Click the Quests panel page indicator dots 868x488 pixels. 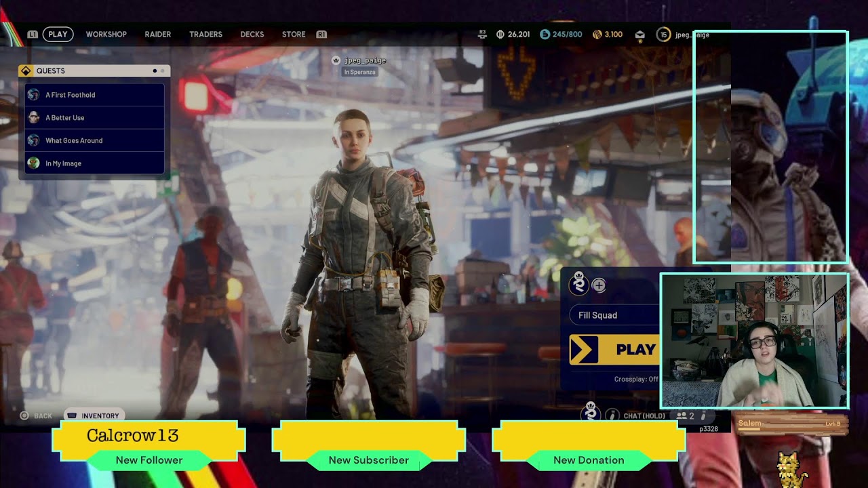[x=158, y=70]
